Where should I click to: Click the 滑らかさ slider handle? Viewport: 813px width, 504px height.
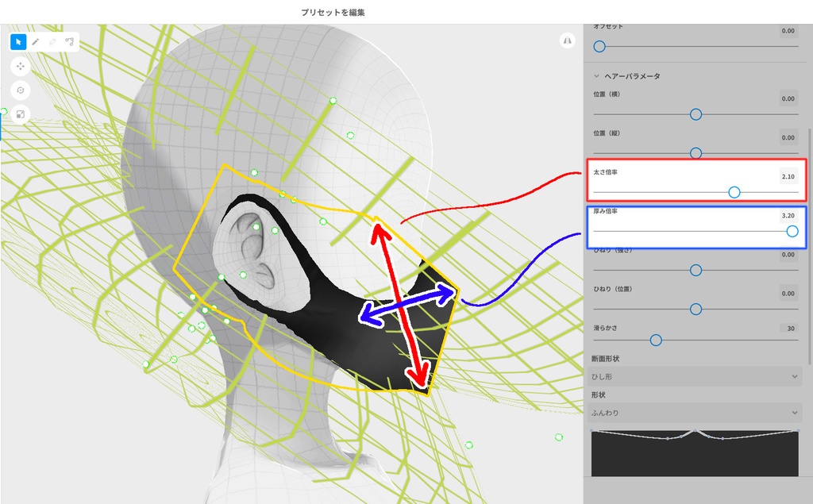(656, 340)
